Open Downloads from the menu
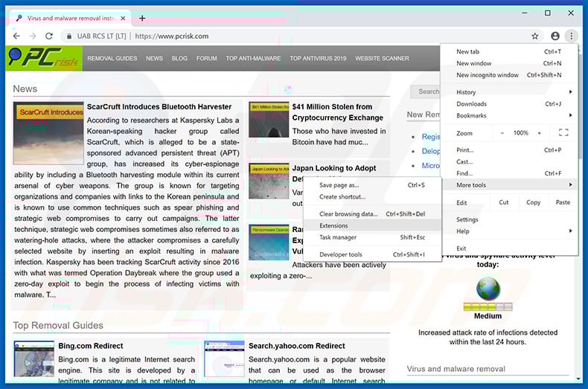 pyautogui.click(x=510, y=104)
